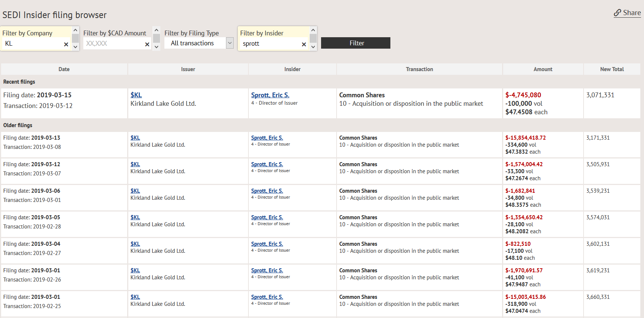Viewport: 644px width, 318px height.
Task: Open $KL link in the 2019-03-15 filing
Action: pos(136,95)
